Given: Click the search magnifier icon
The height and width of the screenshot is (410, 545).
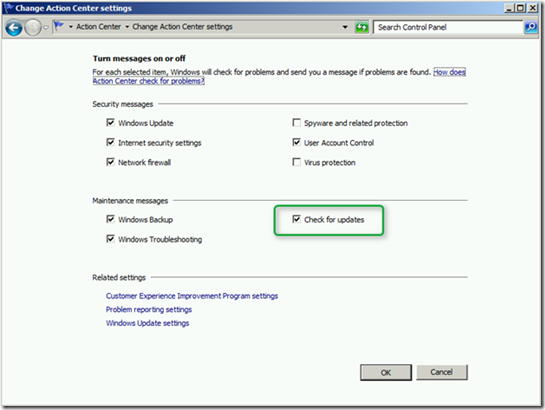Looking at the screenshot, I should pyautogui.click(x=530, y=27).
